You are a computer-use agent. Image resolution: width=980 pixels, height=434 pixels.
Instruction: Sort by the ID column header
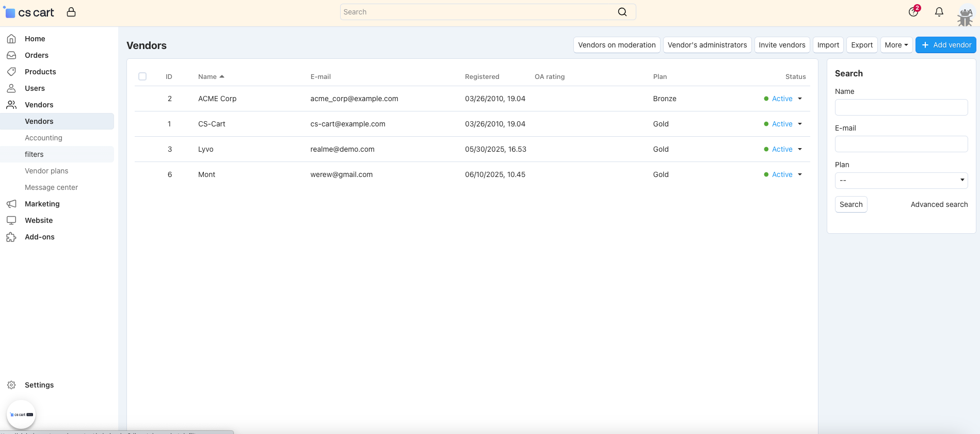(169, 76)
